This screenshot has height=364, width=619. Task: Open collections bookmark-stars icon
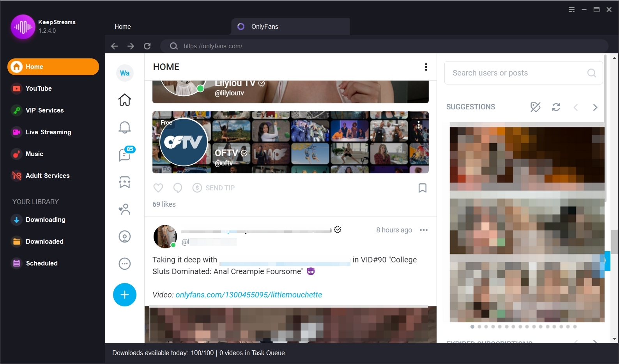(125, 182)
